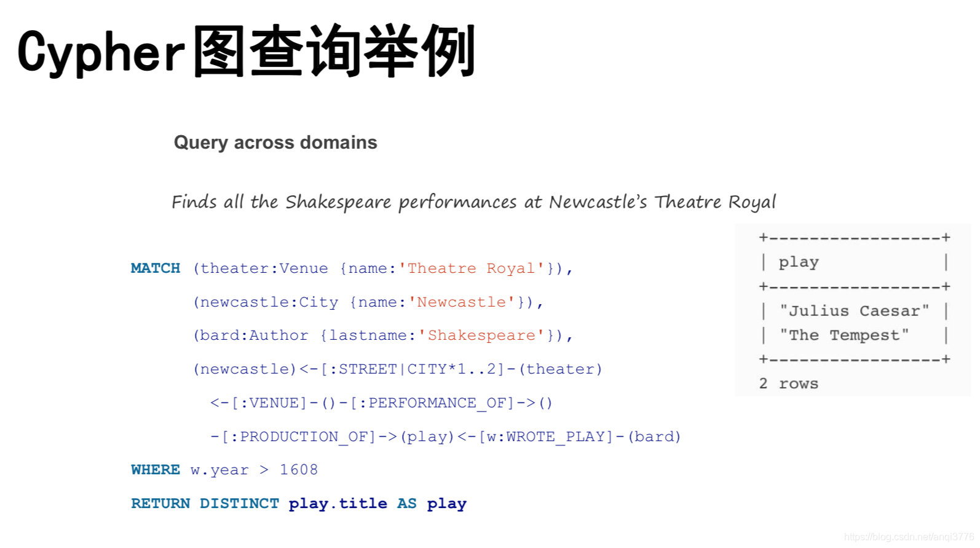
Task: Click the 'Theatre Royal' string literal
Action: click(x=472, y=268)
